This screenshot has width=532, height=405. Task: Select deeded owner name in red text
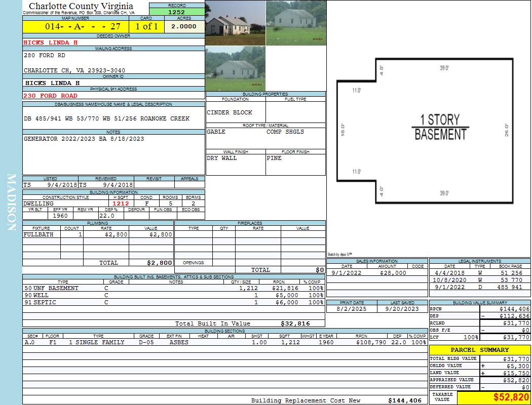tap(51, 43)
